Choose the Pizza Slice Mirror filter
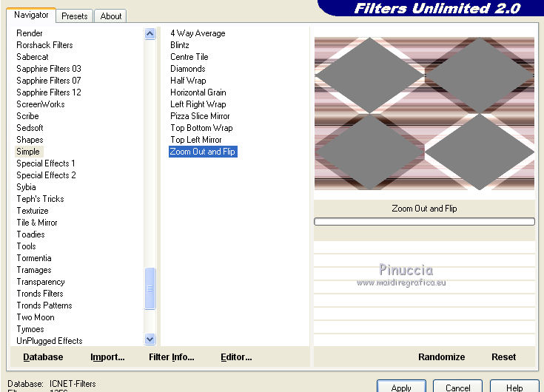Image resolution: width=544 pixels, height=392 pixels. (x=200, y=116)
